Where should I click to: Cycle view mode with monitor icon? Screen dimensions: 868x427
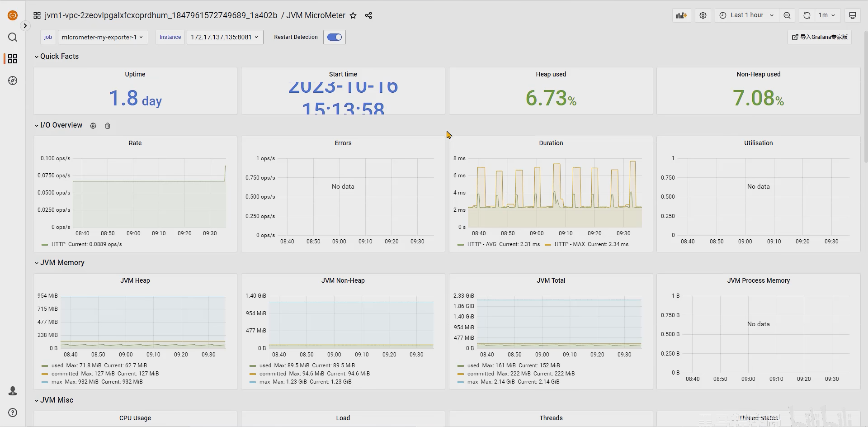coord(853,15)
